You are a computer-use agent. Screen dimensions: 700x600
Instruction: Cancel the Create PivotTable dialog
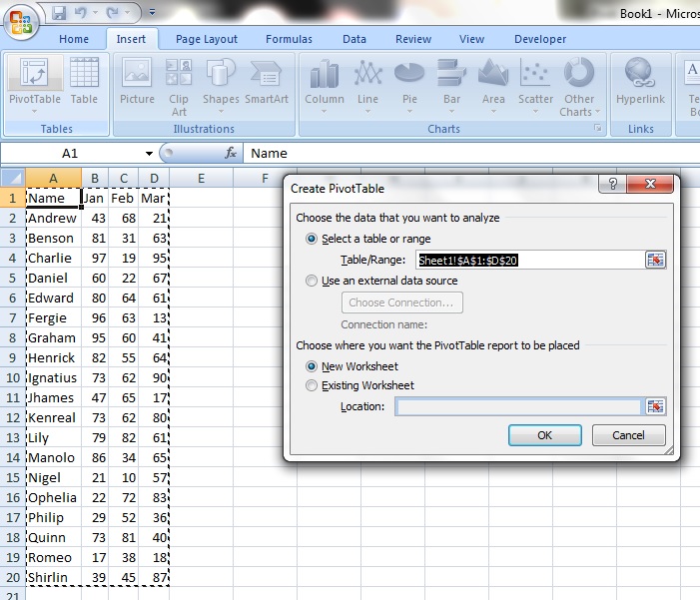pyautogui.click(x=628, y=435)
